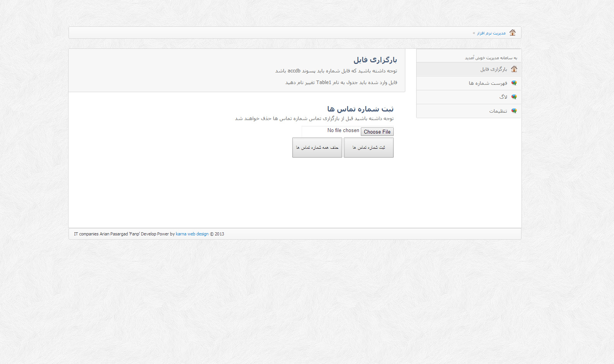Open the karna web design footer link

[192, 234]
